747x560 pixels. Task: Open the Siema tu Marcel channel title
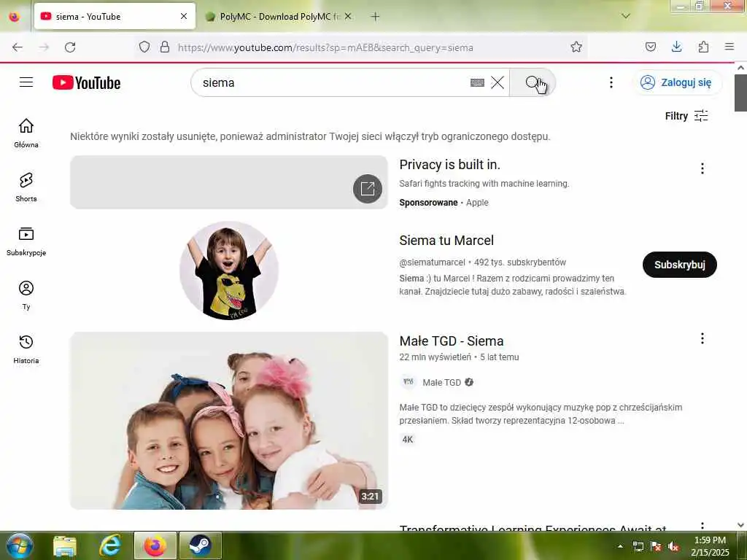click(446, 241)
